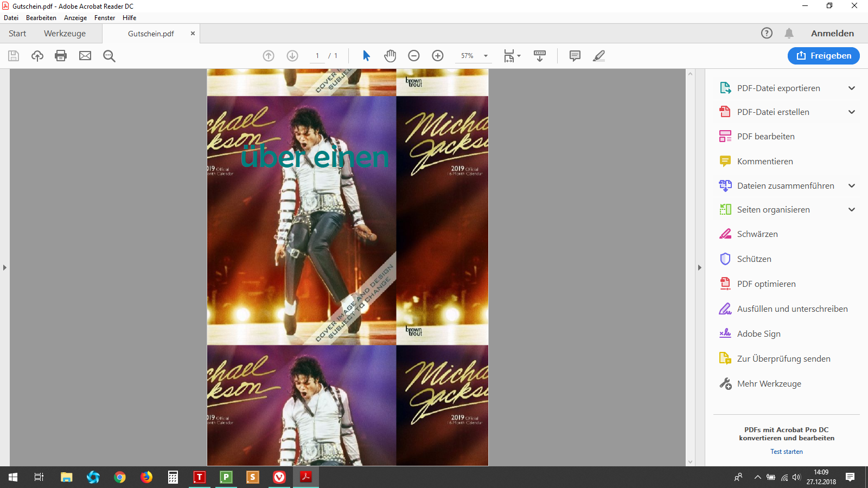This screenshot has height=488, width=868.
Task: Select the highlight pen tool
Action: 599,56
